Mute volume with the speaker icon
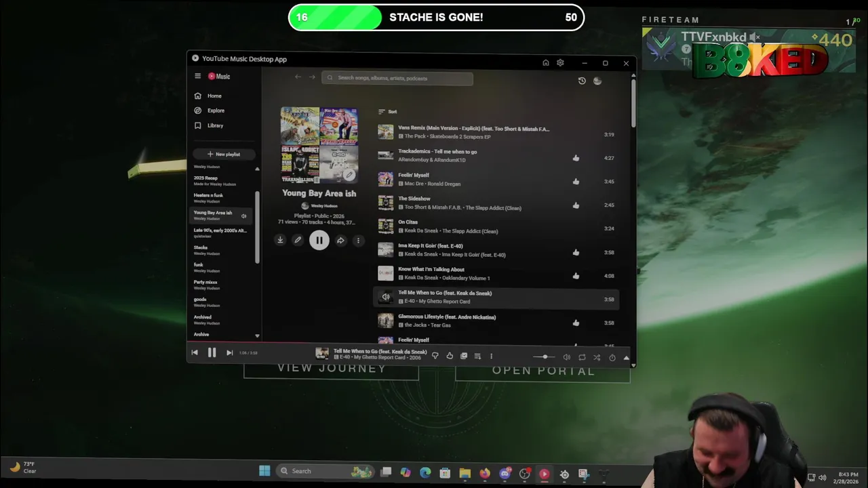 [567, 357]
